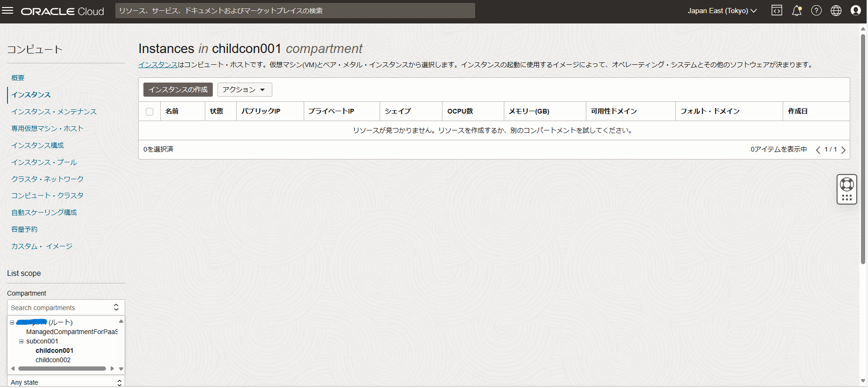Select ManagedCompartmentForPaaS compartment
Image resolution: width=868 pixels, height=388 pixels.
[72, 332]
